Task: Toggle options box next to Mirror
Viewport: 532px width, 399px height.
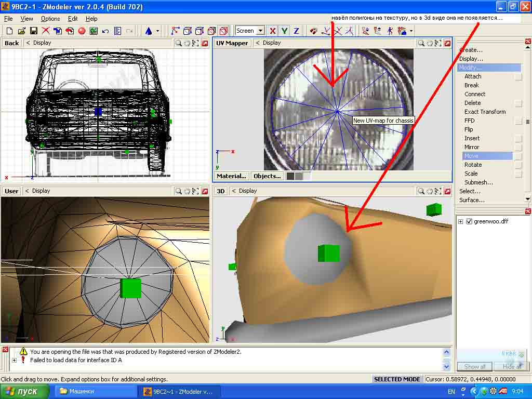Action: (x=518, y=148)
